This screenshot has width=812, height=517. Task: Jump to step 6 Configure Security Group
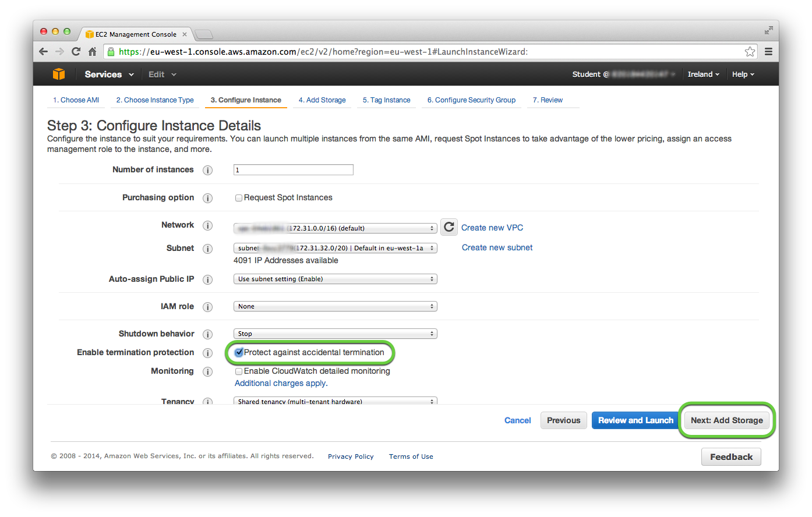(471, 100)
